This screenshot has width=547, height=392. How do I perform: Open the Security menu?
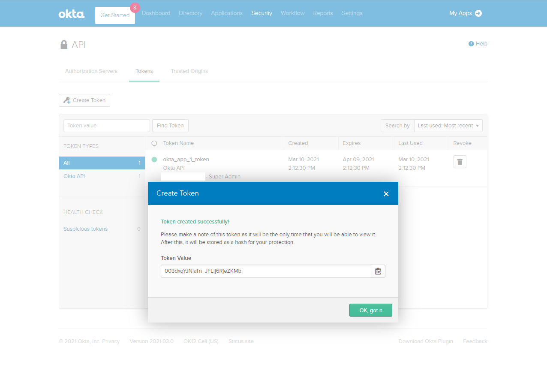261,13
